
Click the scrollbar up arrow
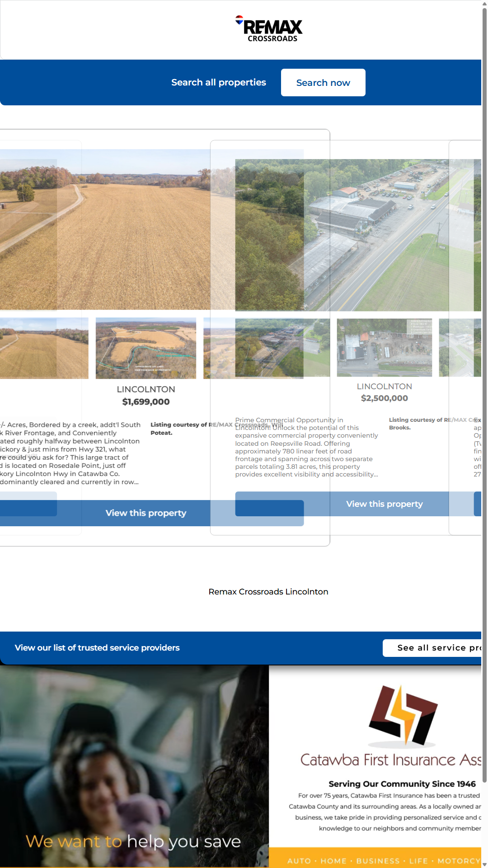(484, 4)
